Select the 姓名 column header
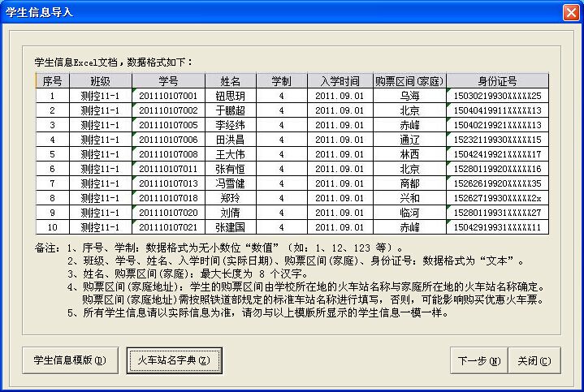 pos(230,81)
